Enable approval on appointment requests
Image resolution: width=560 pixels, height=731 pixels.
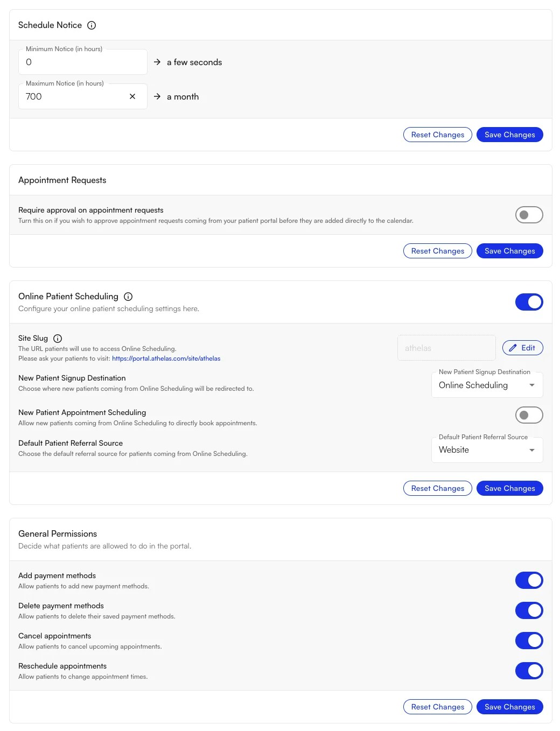(529, 215)
